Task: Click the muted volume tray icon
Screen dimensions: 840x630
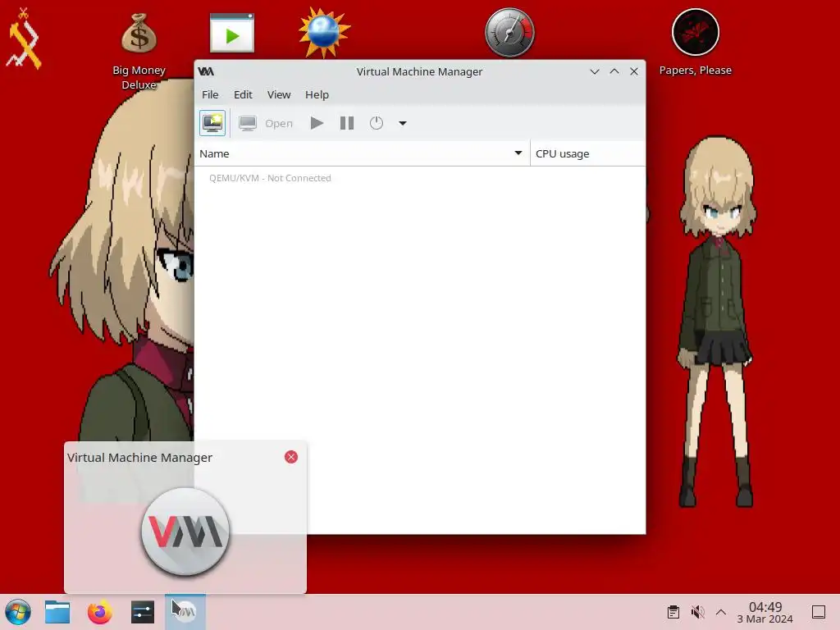Action: pos(697,612)
